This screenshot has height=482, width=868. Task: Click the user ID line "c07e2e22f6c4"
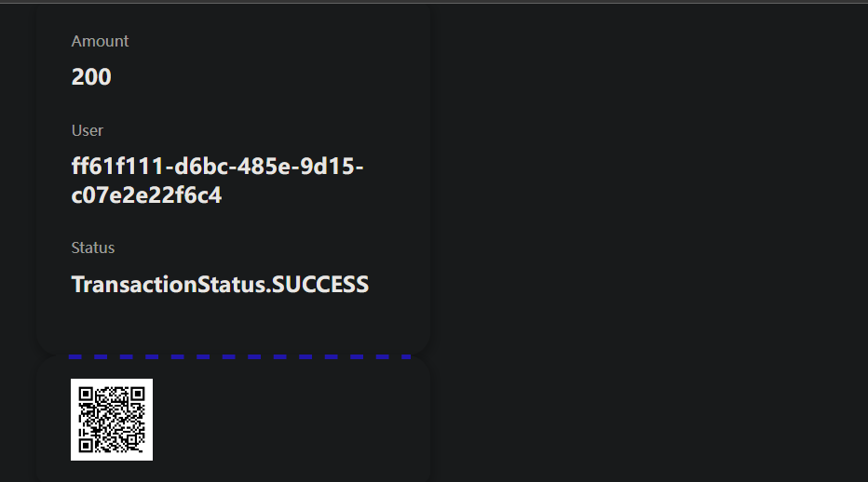point(146,196)
